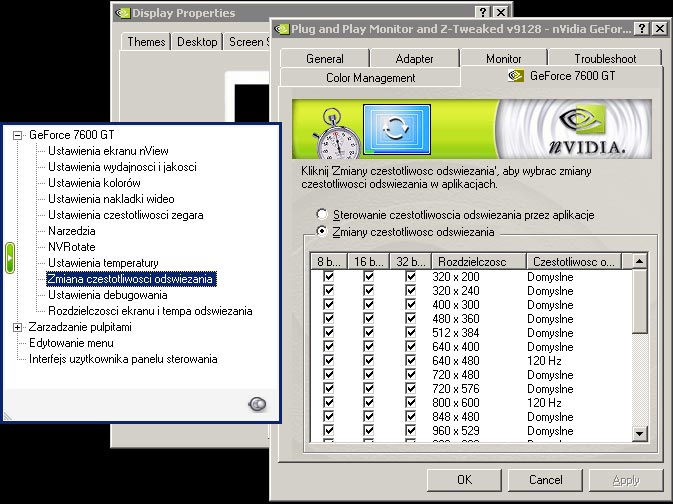Viewport: 673px width, 504px height.
Task: Click the help button in Display Properties window
Action: point(483,12)
